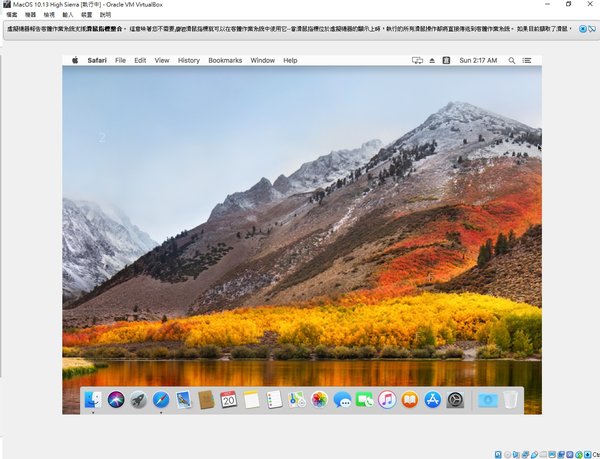Open Downloads folder stack in Dock

pyautogui.click(x=488, y=400)
